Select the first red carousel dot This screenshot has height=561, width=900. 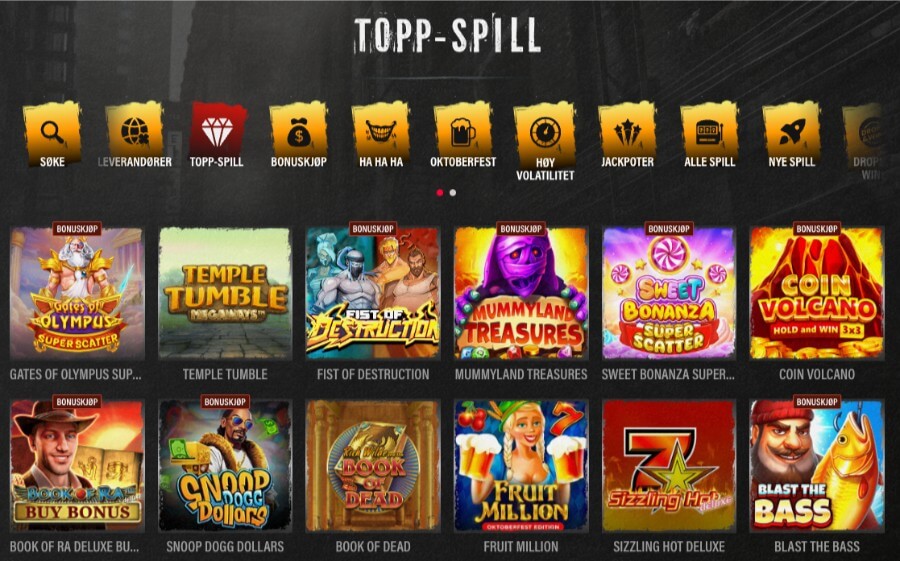(x=440, y=193)
